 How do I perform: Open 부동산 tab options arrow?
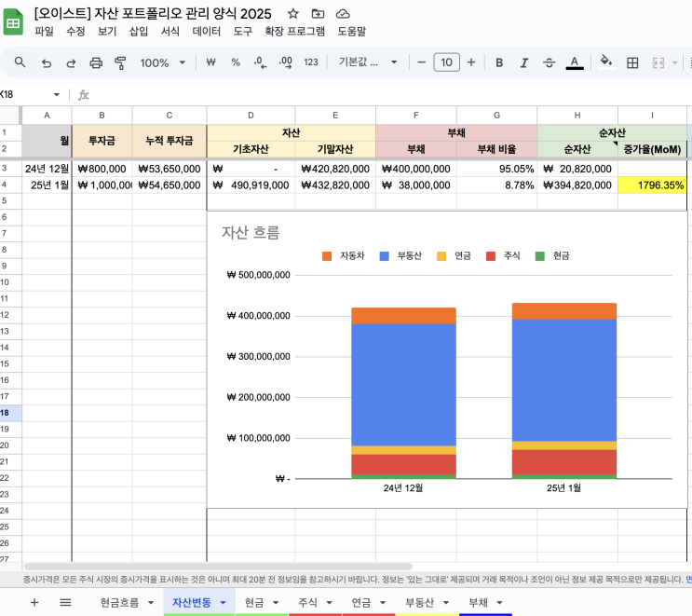click(446, 603)
